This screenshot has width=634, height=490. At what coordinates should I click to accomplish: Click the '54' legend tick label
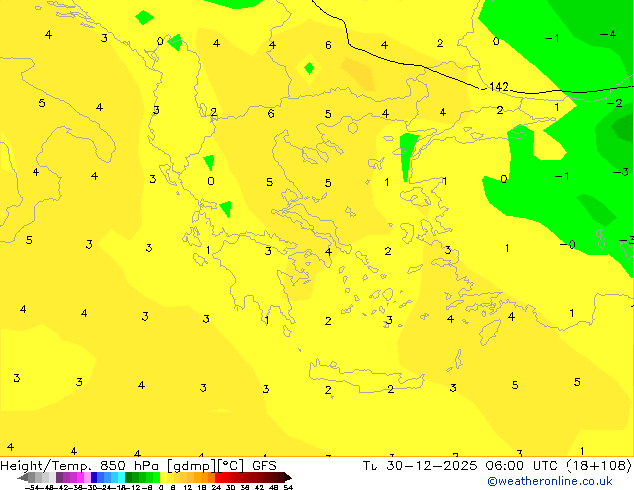[x=288, y=487]
